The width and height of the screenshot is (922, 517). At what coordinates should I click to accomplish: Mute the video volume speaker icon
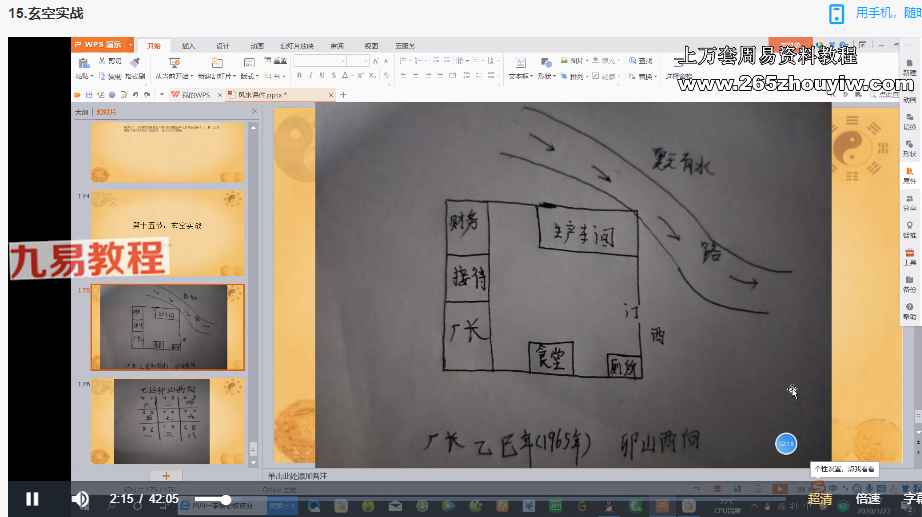(x=80, y=499)
